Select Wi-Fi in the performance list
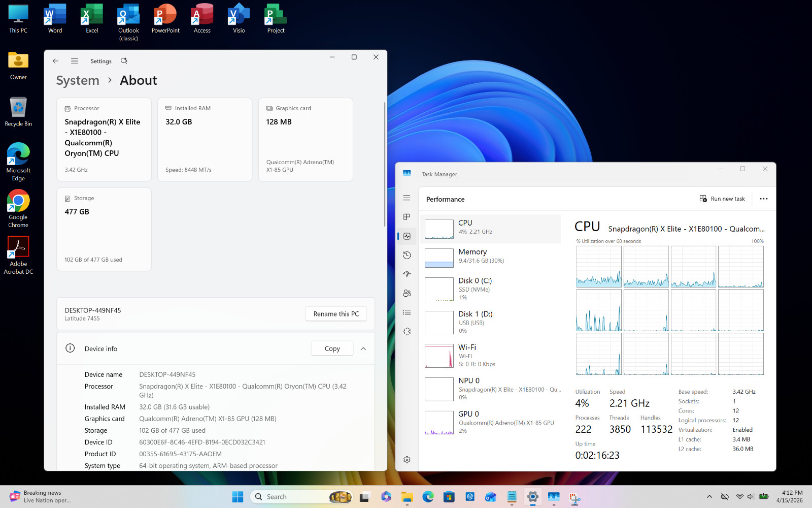Viewport: 812px width, 508px height. (x=490, y=355)
